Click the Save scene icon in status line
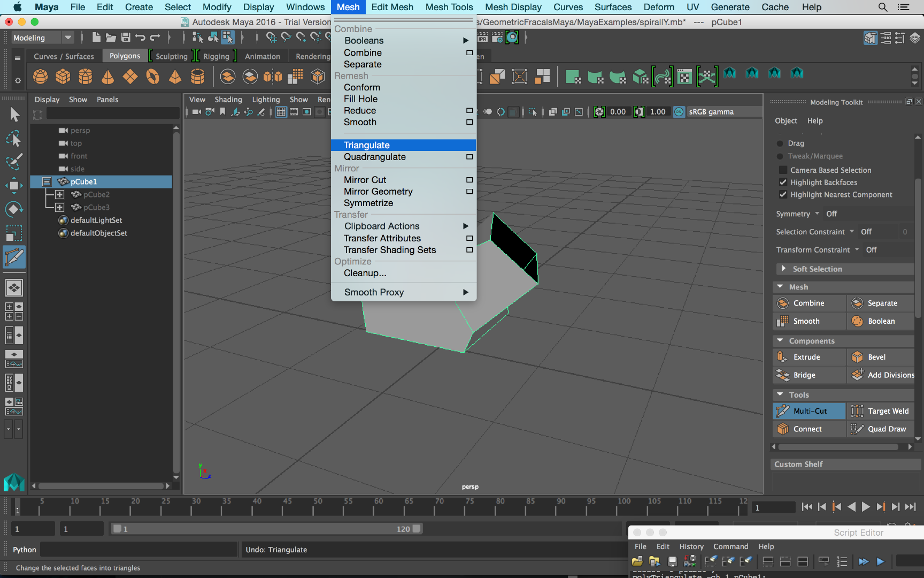Image resolution: width=924 pixels, height=578 pixels. 126,37
